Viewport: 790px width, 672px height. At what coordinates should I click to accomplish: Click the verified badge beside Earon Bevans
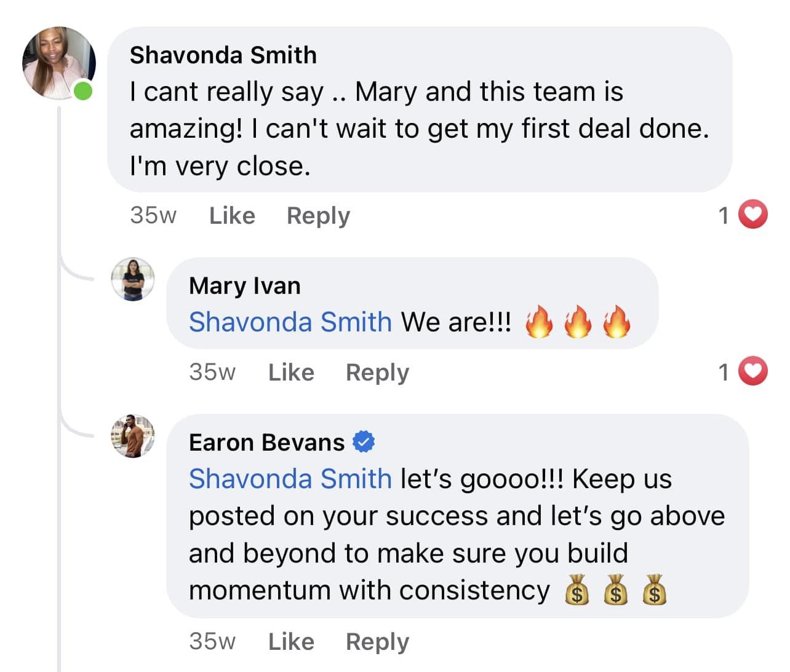(x=364, y=442)
